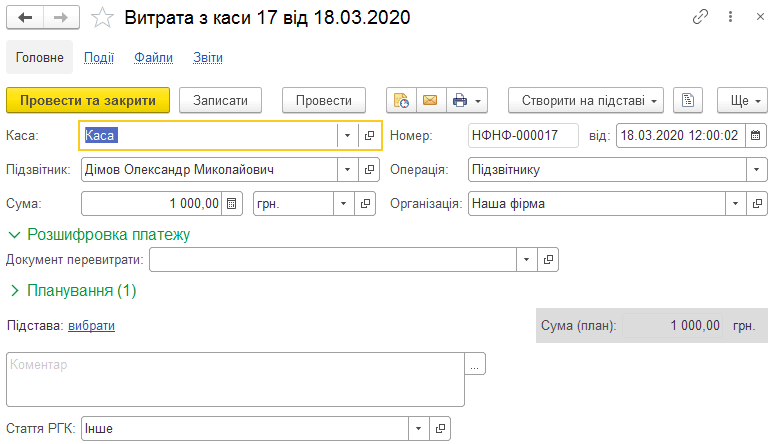This screenshot has width=770, height=444.
Task: Open the Підзвітник reference form icon
Action: [369, 169]
